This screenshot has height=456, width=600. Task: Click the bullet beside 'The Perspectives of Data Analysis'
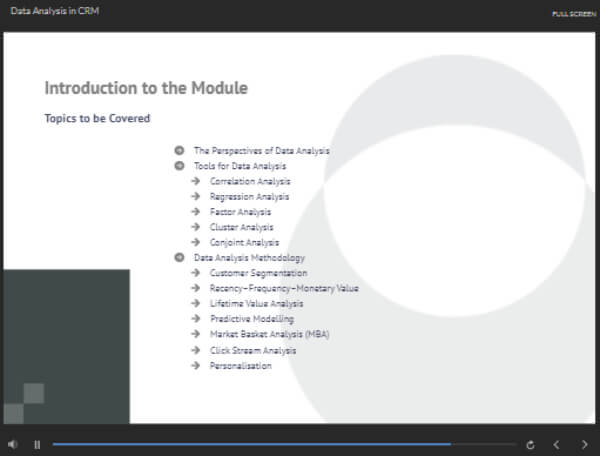(179, 150)
